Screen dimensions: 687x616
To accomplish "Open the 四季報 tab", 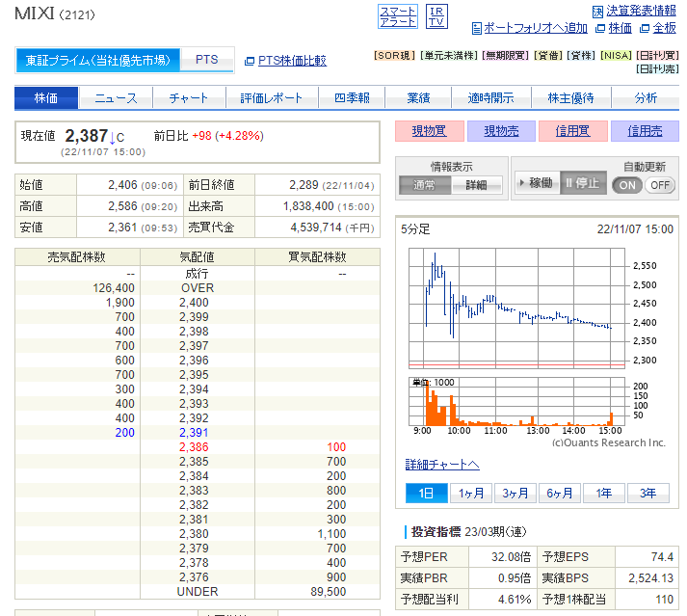I will click(x=352, y=97).
